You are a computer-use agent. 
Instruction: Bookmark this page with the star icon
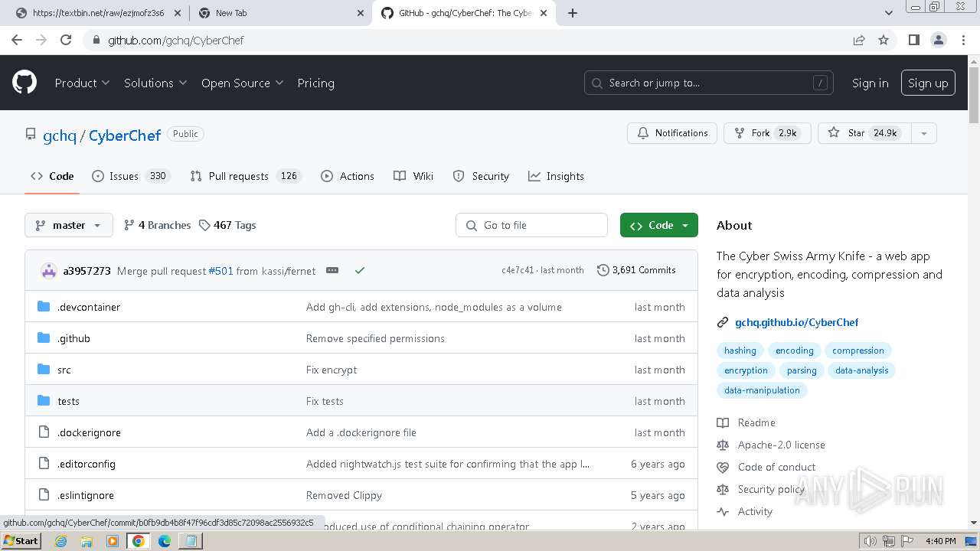click(884, 40)
